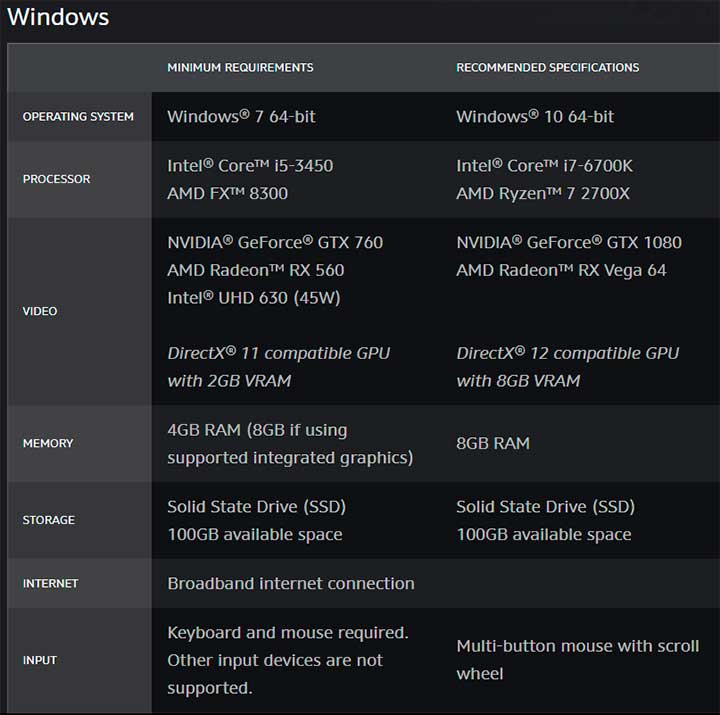Select minimum "100GB available space" text
Image resolution: width=720 pixels, height=715 pixels.
point(255,535)
